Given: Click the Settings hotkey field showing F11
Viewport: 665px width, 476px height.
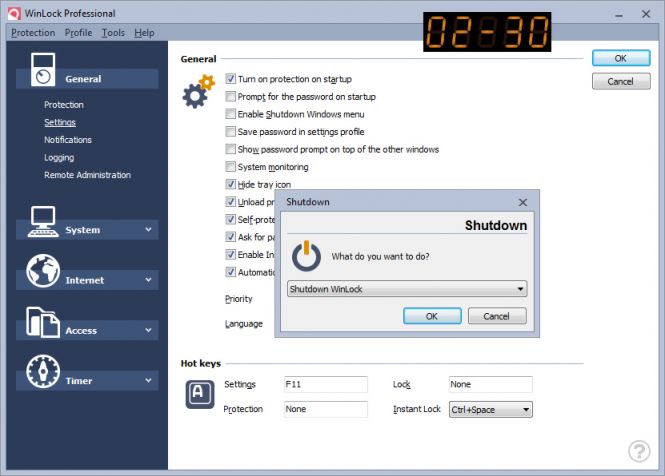Looking at the screenshot, I should pos(325,384).
